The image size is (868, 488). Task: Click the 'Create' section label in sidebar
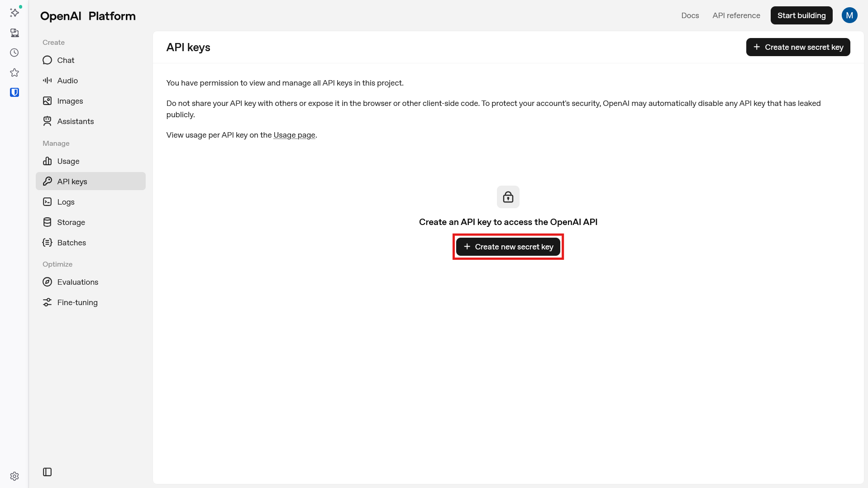pyautogui.click(x=53, y=43)
